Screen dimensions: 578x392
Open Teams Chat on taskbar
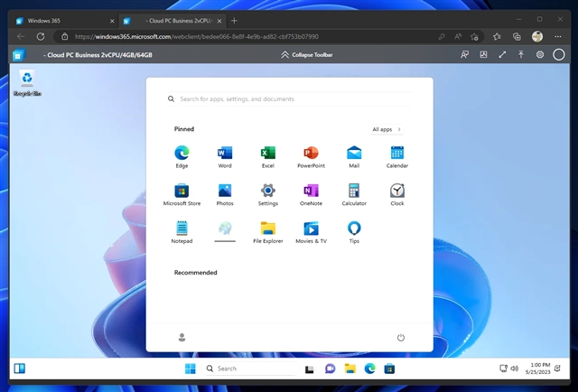(x=330, y=369)
